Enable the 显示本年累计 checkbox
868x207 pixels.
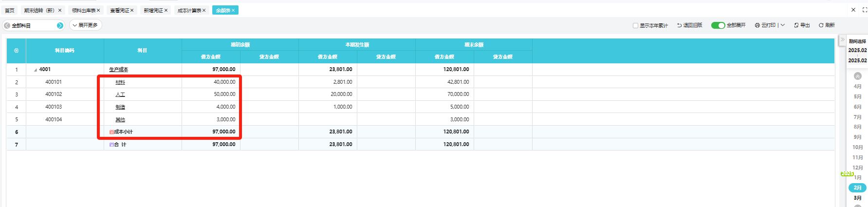[635, 25]
